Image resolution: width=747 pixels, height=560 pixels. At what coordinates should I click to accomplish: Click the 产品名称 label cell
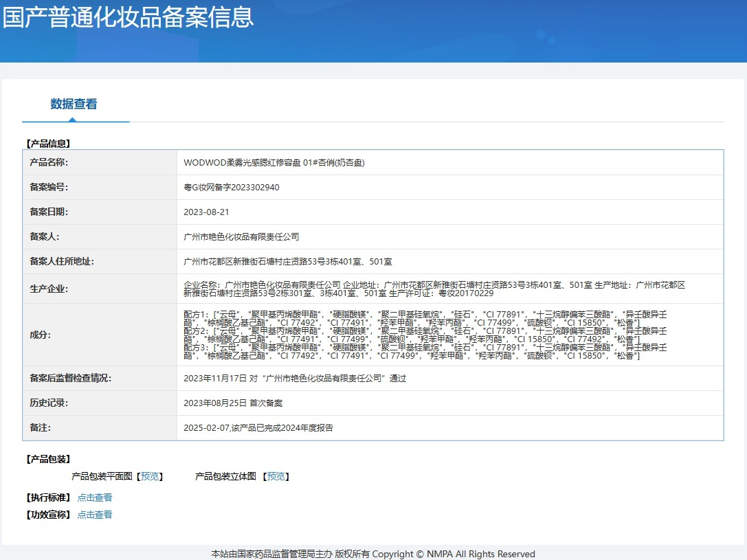coord(100,162)
